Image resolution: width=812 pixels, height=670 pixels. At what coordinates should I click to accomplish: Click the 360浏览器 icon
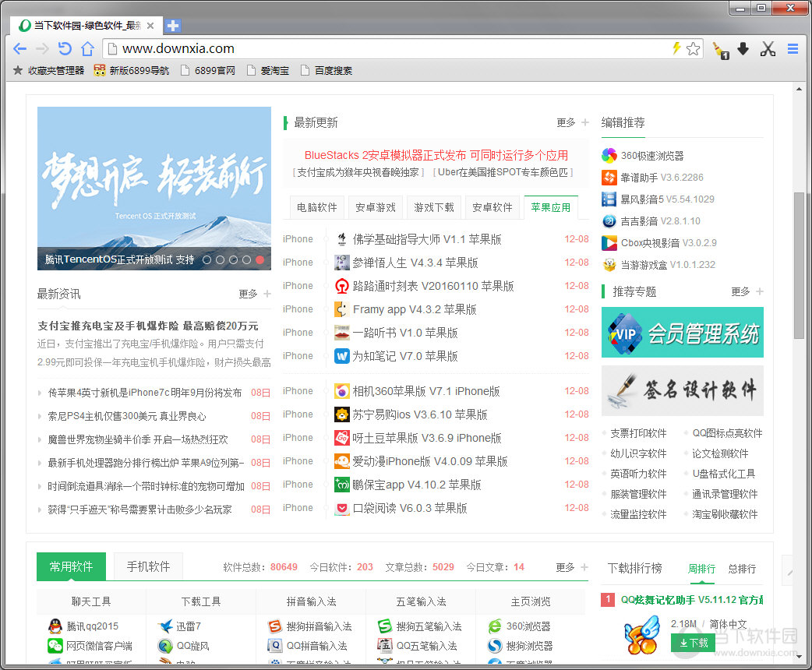coord(495,626)
